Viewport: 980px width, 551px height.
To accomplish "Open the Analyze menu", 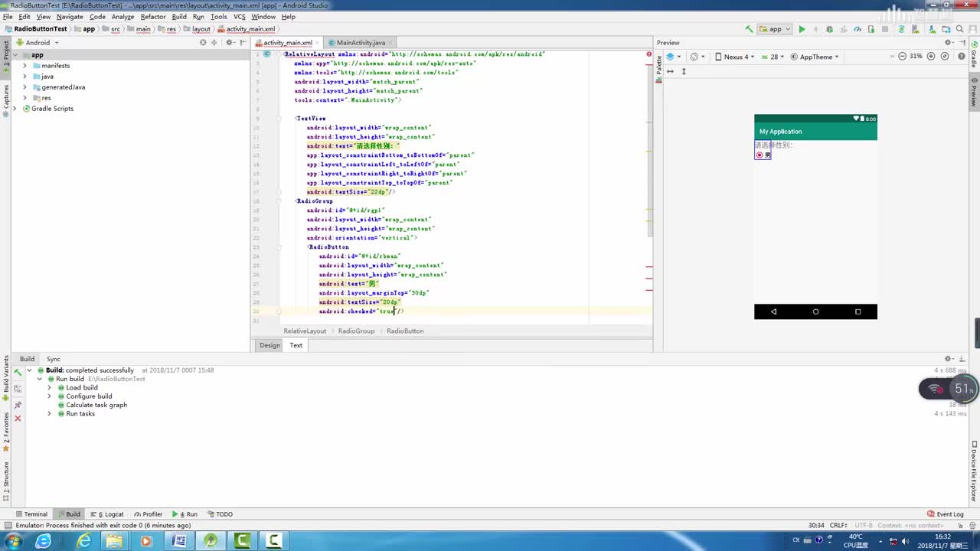I will 122,16.
